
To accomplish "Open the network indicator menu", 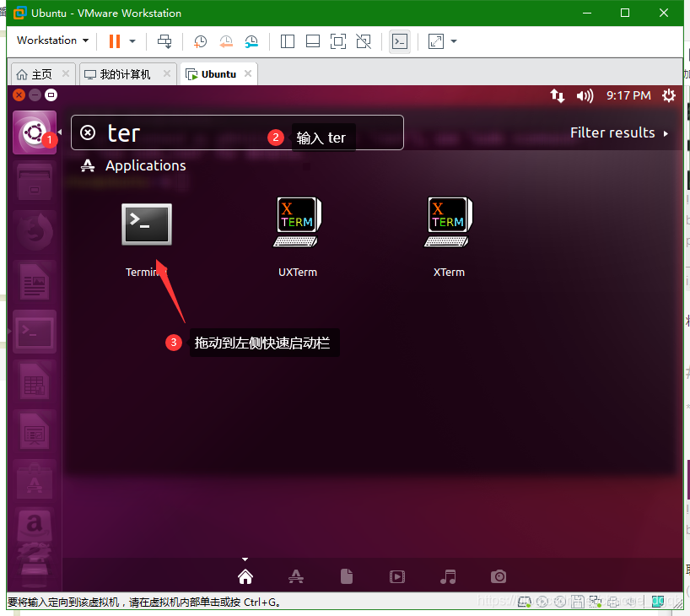I will click(x=557, y=95).
